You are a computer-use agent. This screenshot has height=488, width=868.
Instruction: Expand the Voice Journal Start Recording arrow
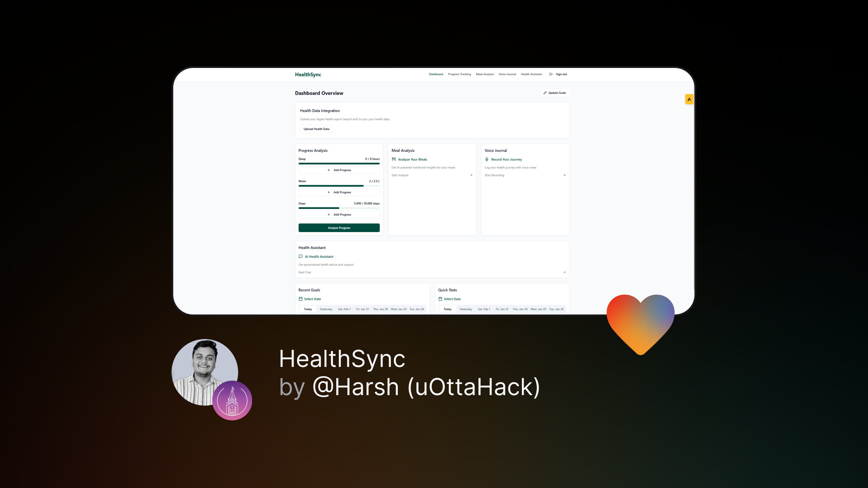point(565,175)
